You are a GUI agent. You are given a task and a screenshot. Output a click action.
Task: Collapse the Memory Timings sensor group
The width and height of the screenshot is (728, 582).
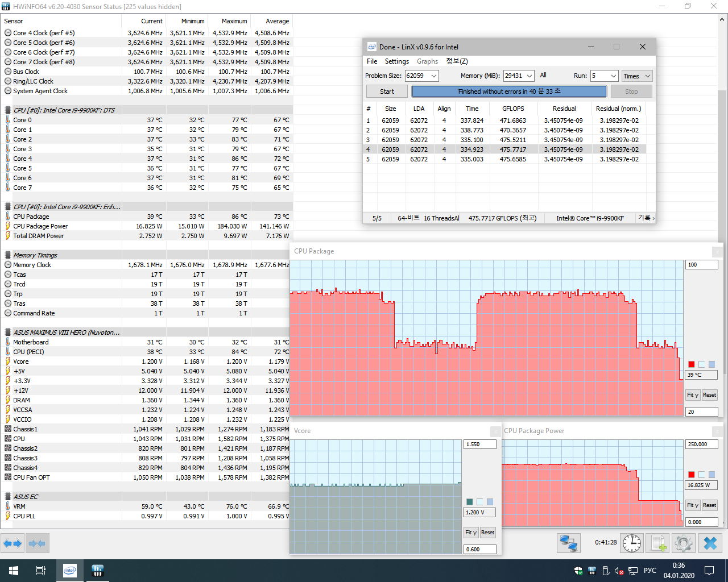coord(8,255)
